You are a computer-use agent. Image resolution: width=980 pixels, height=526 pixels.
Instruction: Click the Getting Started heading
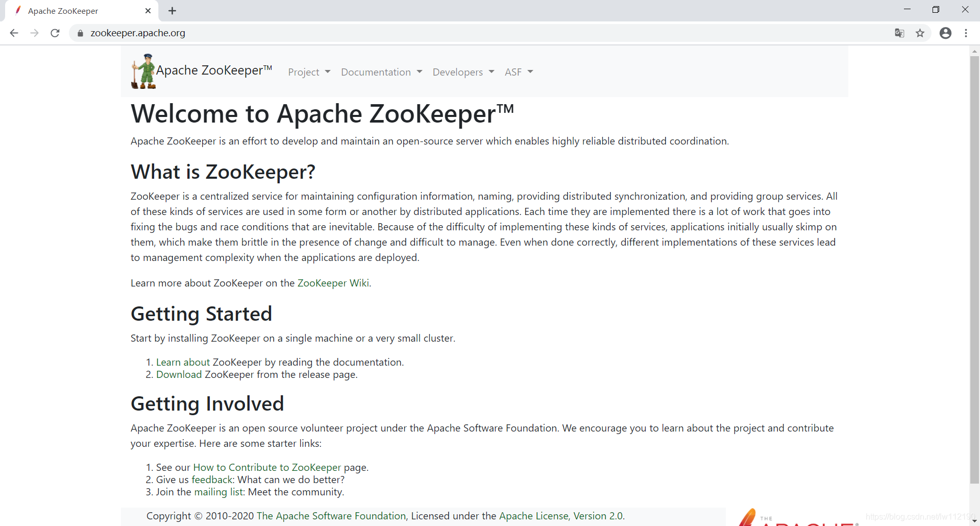[201, 314]
